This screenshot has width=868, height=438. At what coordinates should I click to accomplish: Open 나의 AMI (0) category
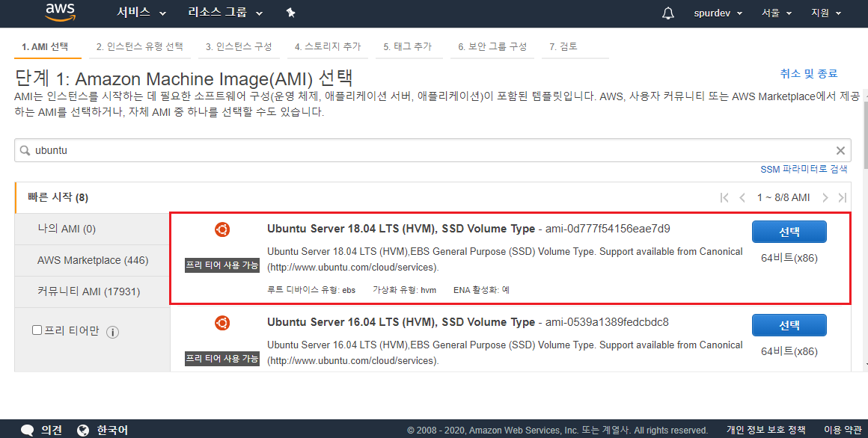click(92, 229)
